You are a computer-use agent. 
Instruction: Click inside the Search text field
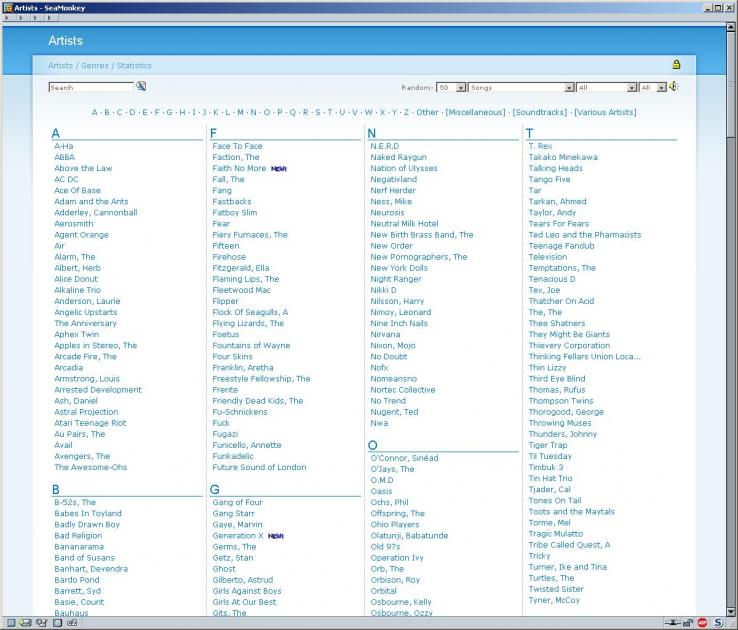[x=90, y=88]
